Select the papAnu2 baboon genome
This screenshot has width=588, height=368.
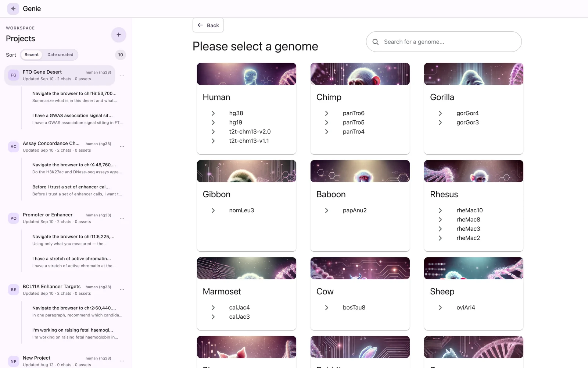355,210
